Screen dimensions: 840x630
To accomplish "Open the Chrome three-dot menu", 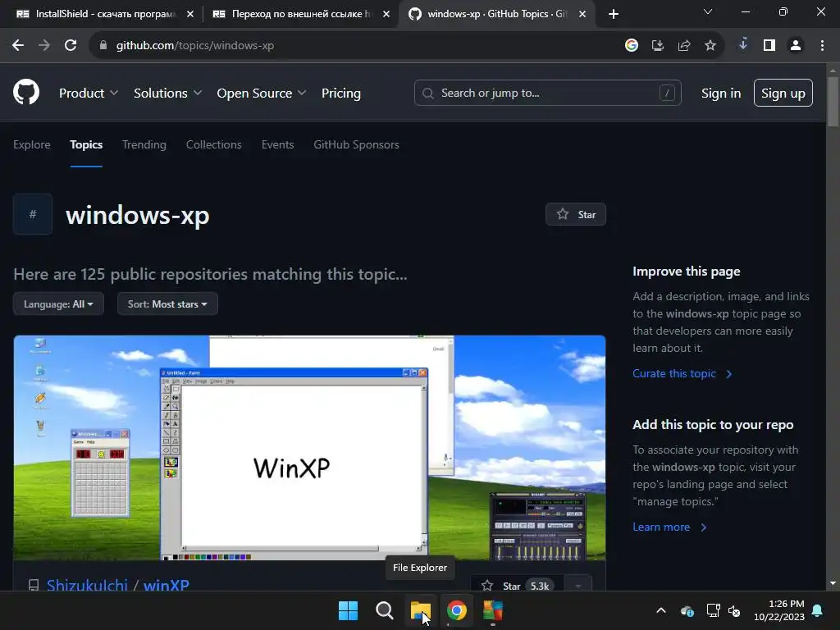I will (822, 46).
